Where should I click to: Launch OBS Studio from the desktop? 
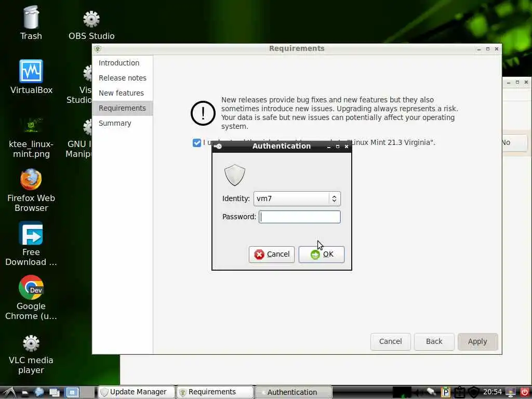coord(91,19)
